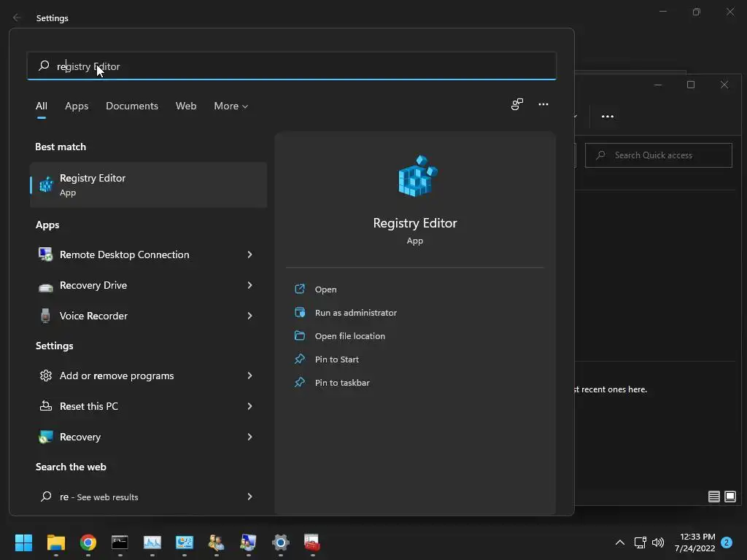Switch File Explorer to details view icon

tap(713, 497)
